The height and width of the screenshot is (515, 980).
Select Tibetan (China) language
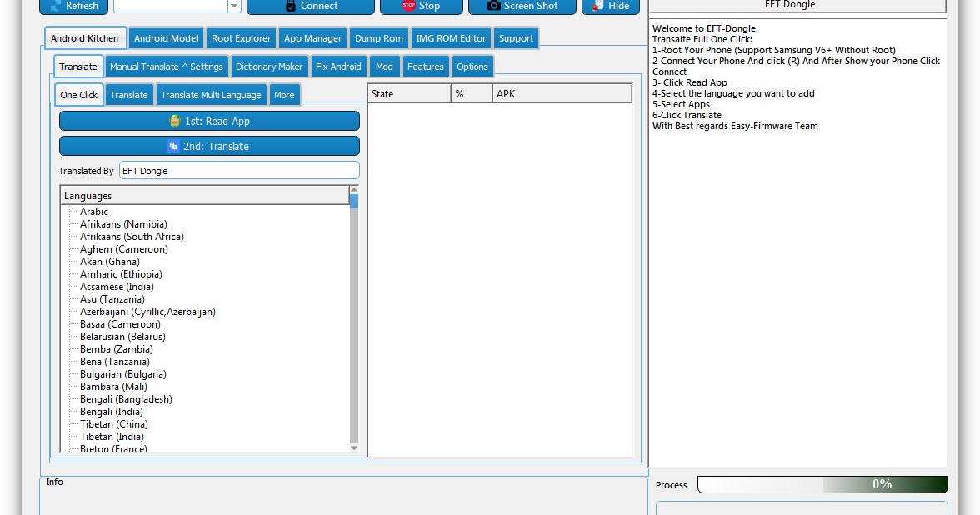(113, 423)
